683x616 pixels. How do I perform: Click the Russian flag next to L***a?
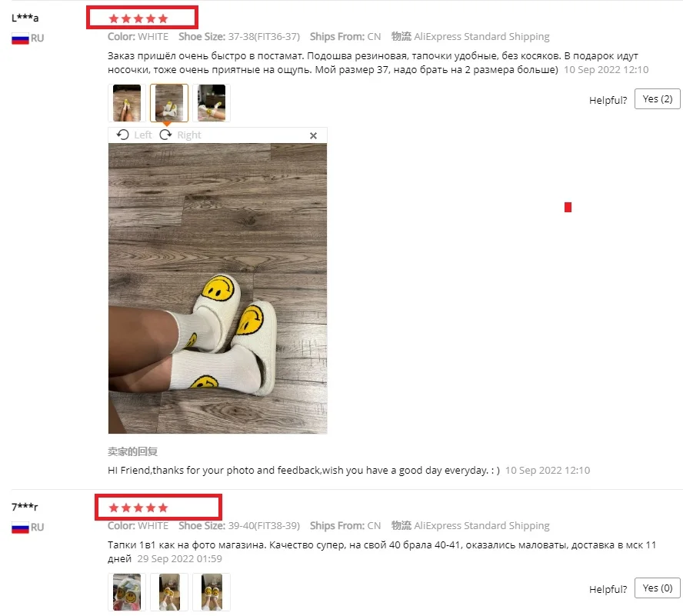pyautogui.click(x=20, y=38)
